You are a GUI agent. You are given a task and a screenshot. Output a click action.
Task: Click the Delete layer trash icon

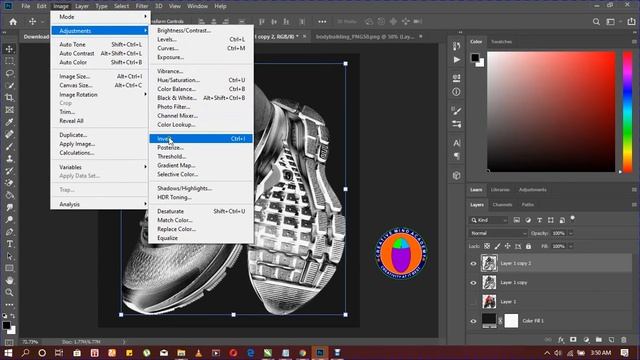click(624, 340)
